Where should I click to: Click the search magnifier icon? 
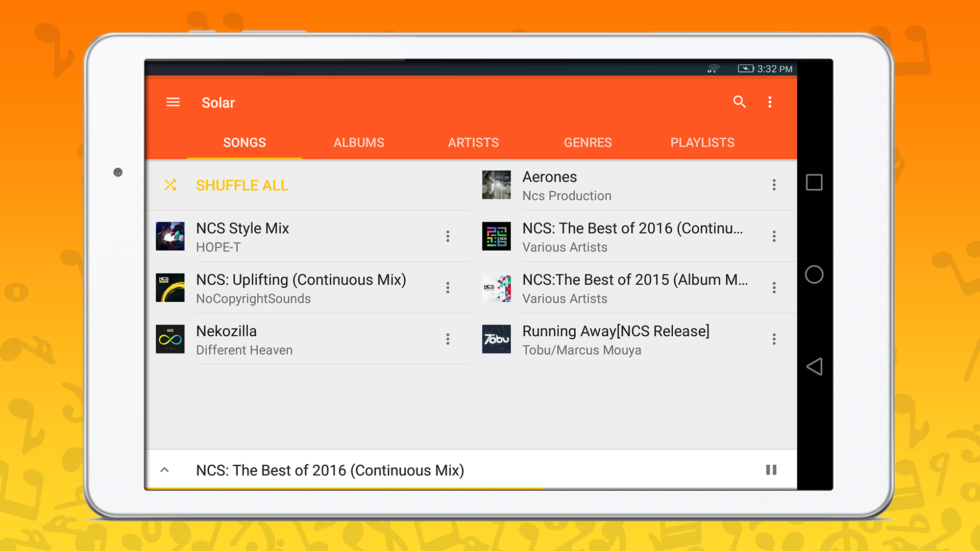click(739, 102)
